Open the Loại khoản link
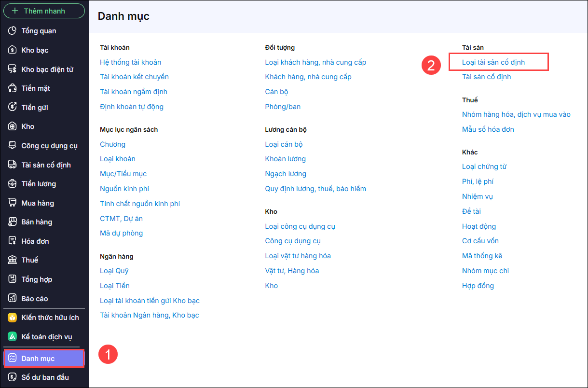588x388 pixels. [x=118, y=159]
